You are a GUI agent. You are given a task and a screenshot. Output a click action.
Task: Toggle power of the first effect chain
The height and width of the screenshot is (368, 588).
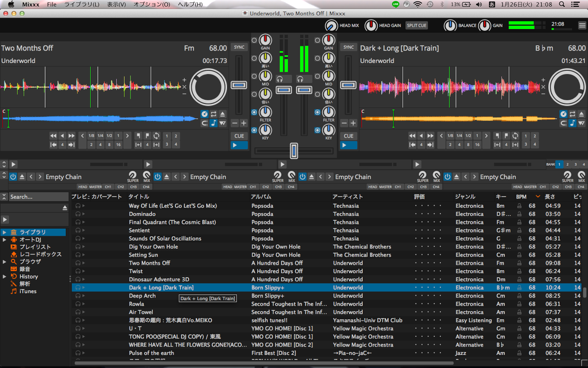pyautogui.click(x=13, y=177)
